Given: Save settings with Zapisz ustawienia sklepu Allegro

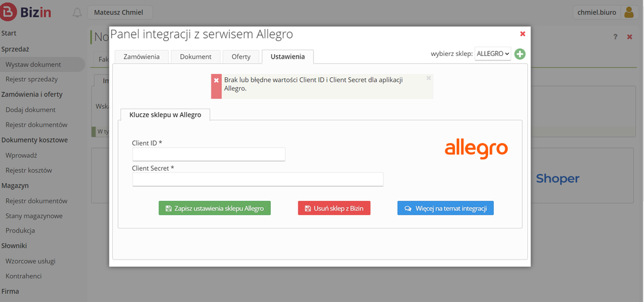Looking at the screenshot, I should (x=215, y=209).
